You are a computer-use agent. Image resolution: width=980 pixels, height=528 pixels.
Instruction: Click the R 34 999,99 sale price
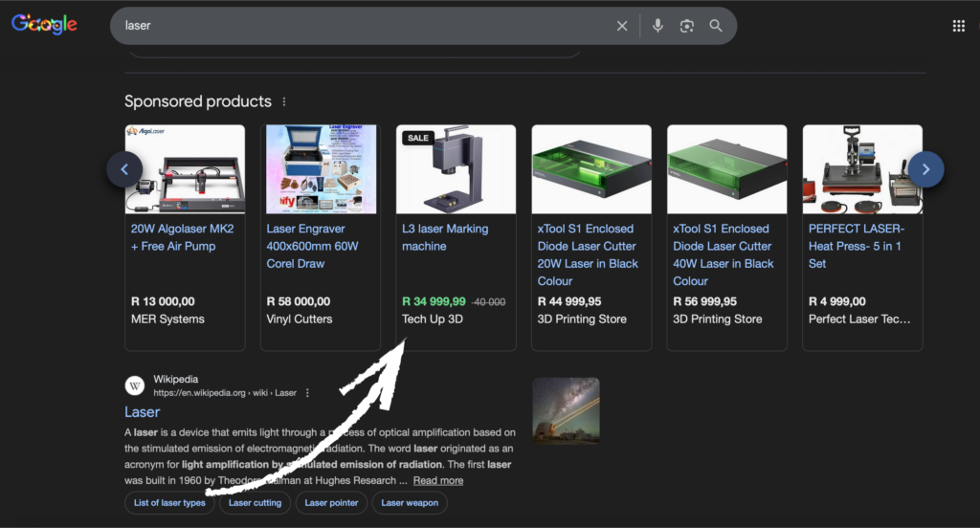click(434, 302)
